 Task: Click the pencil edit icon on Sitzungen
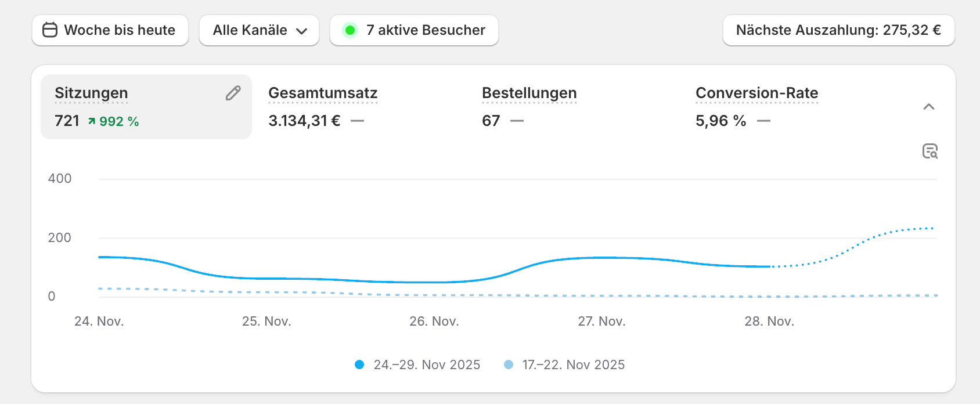tap(233, 93)
